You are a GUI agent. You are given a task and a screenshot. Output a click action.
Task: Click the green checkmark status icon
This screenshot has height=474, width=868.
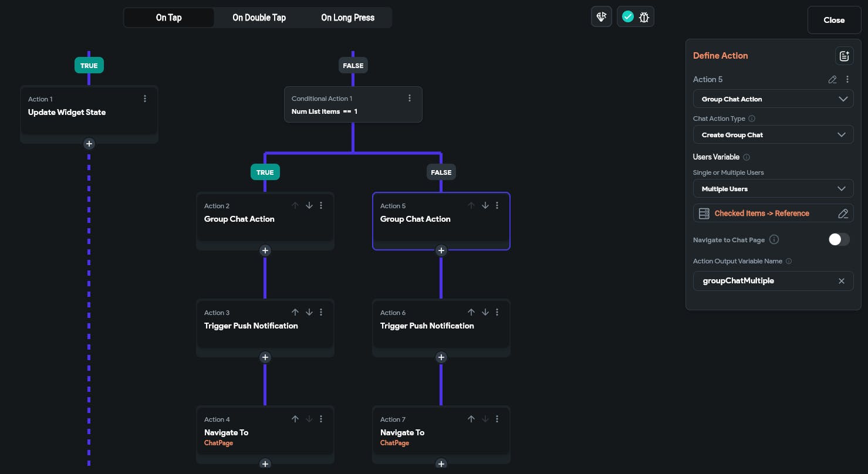[627, 17]
